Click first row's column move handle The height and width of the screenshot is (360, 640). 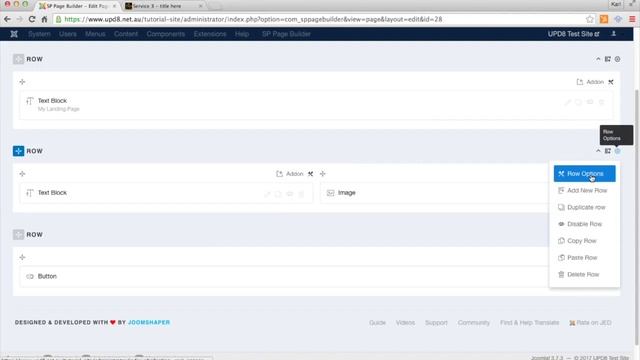pos(22,82)
